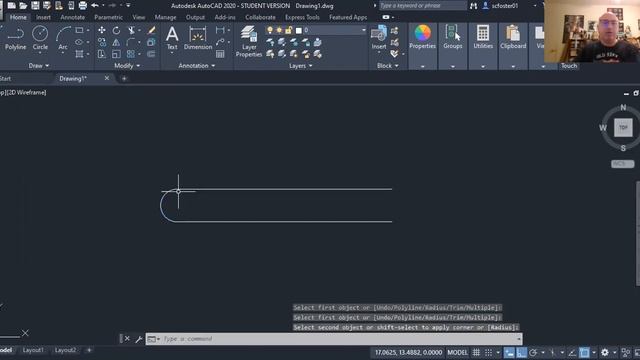Toggle dynamic input in status bar
The image size is (640, 360).
(x=509, y=352)
